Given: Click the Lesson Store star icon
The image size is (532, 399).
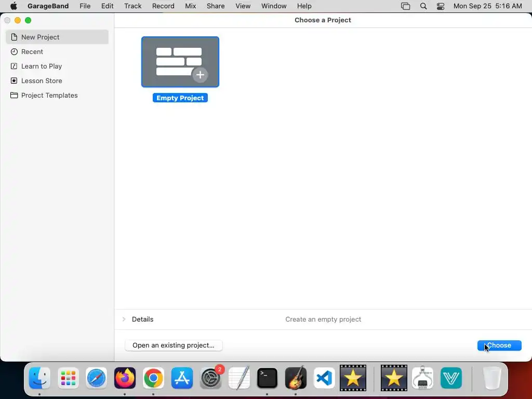Looking at the screenshot, I should click(14, 81).
